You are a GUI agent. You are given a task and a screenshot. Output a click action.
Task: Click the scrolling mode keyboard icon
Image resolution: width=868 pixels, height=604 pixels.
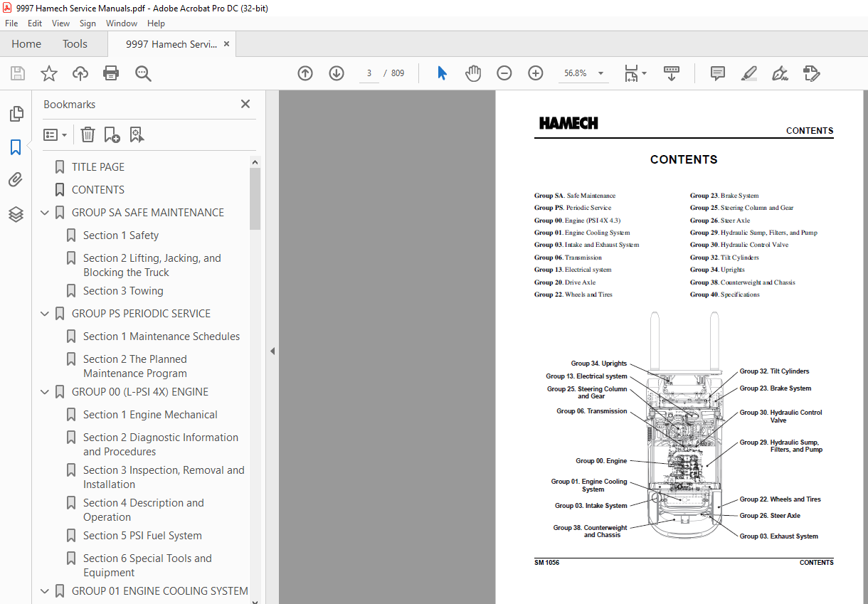(672, 73)
